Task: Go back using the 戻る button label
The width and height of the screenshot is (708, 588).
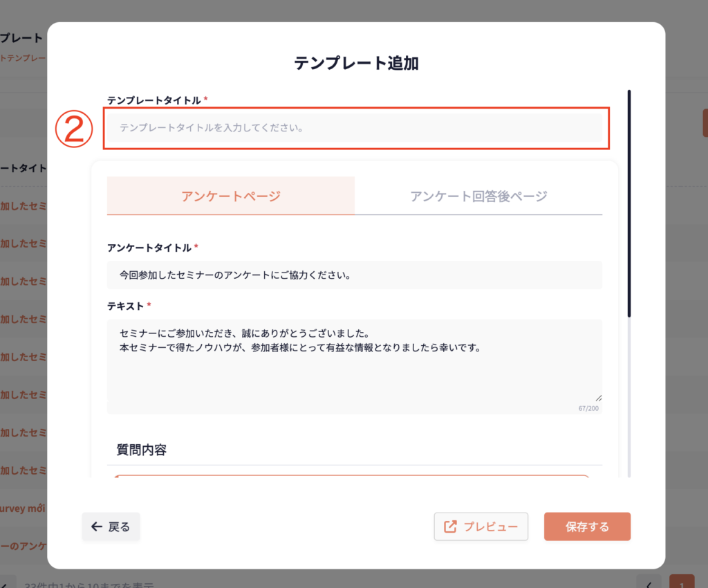Action: click(x=119, y=527)
